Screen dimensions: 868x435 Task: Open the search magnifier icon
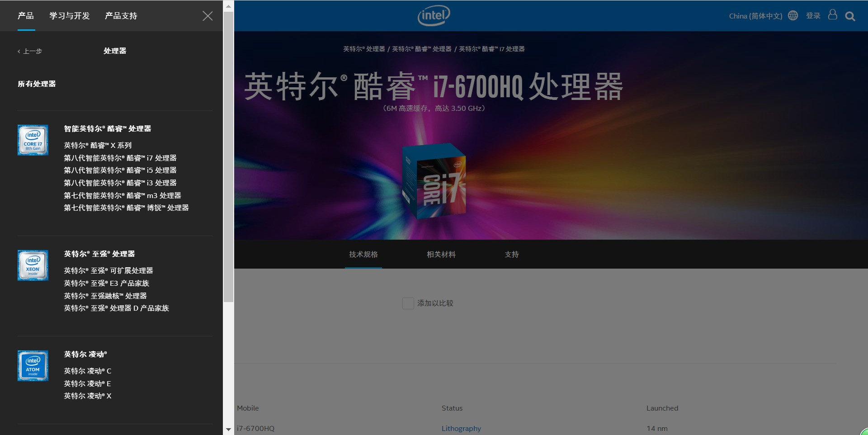[x=850, y=16]
